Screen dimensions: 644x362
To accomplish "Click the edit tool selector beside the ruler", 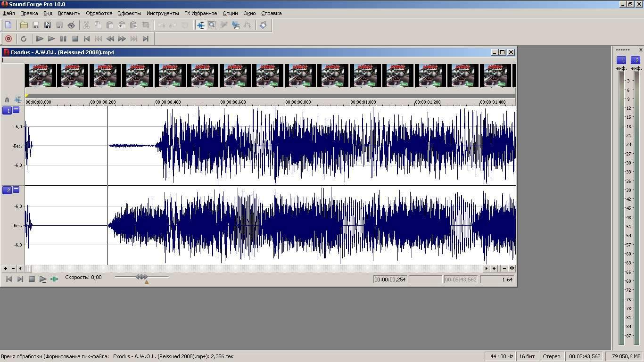I will point(18,100).
